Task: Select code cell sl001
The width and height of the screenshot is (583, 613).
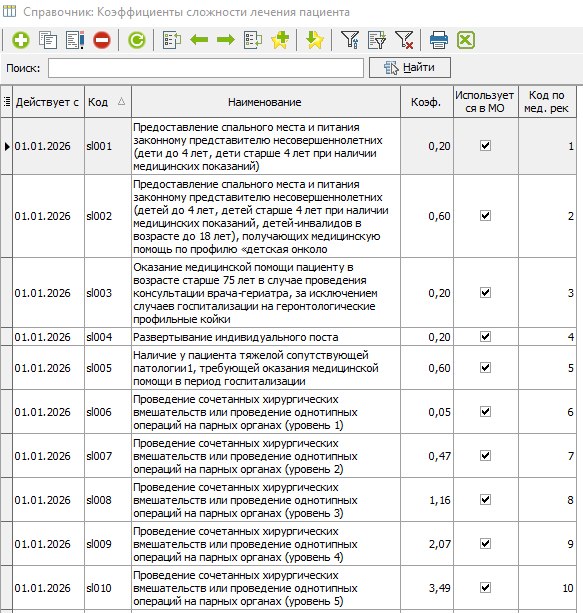Action: coord(108,146)
